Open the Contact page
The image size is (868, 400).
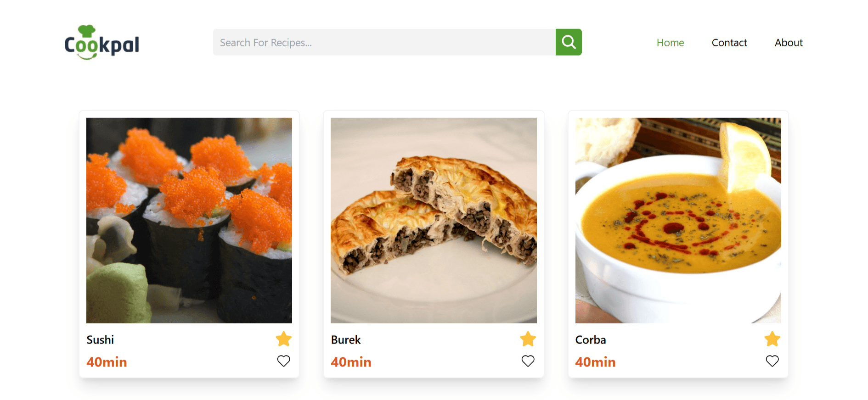click(x=729, y=42)
